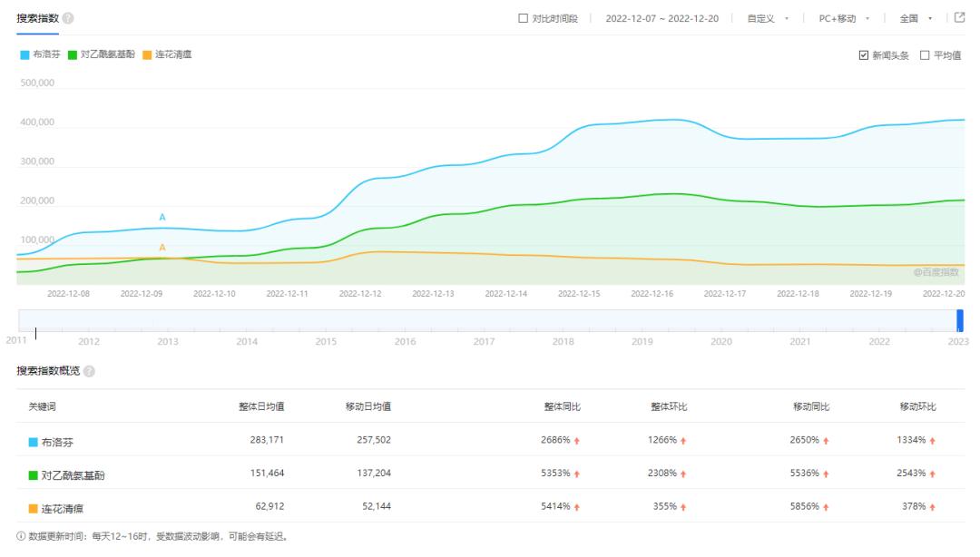This screenshot has height=557, width=980.
Task: Click 布洛芬 keyword in overview table
Action: pos(57,442)
